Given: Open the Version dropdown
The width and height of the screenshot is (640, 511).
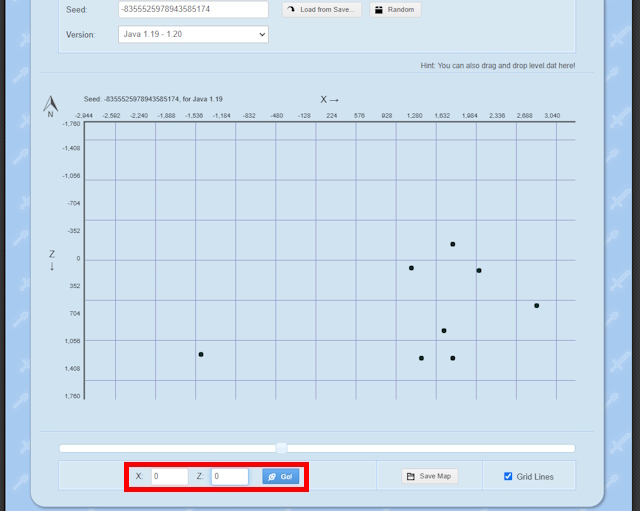Looking at the screenshot, I should coord(193,34).
